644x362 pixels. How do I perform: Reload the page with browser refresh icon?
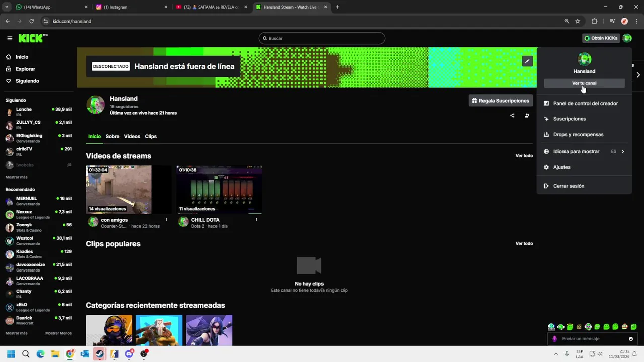[x=31, y=21]
